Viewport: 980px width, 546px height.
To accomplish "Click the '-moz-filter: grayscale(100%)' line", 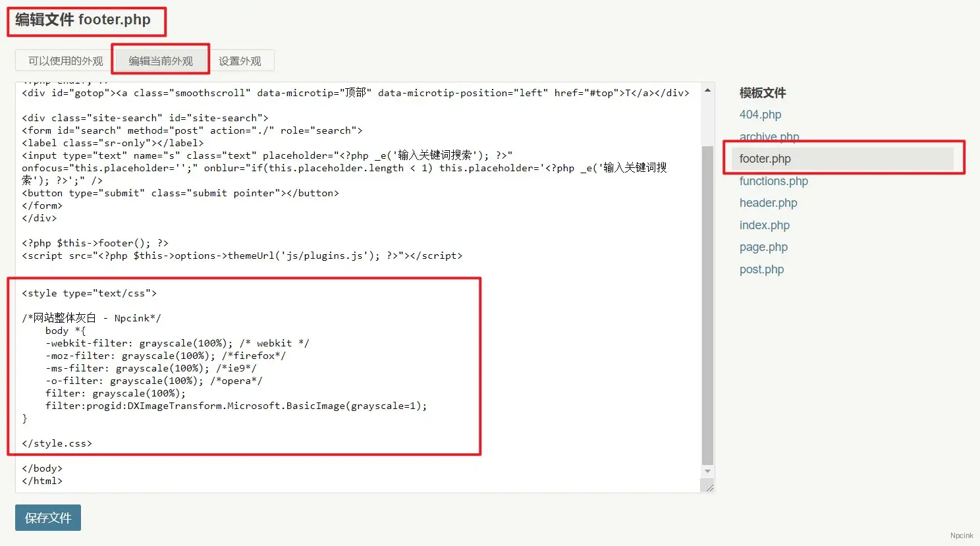I will click(165, 356).
